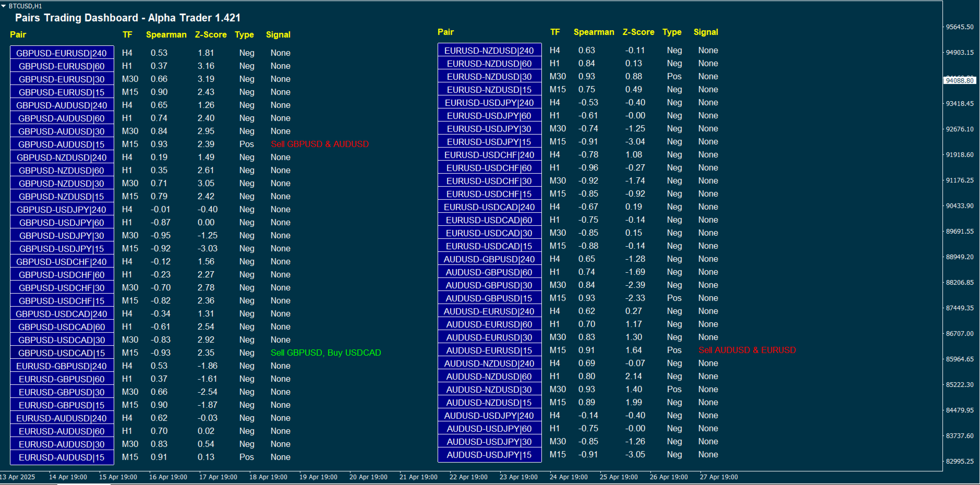
Task: Click the EURUSD-USDCAD|30 pair button
Action: (490, 233)
